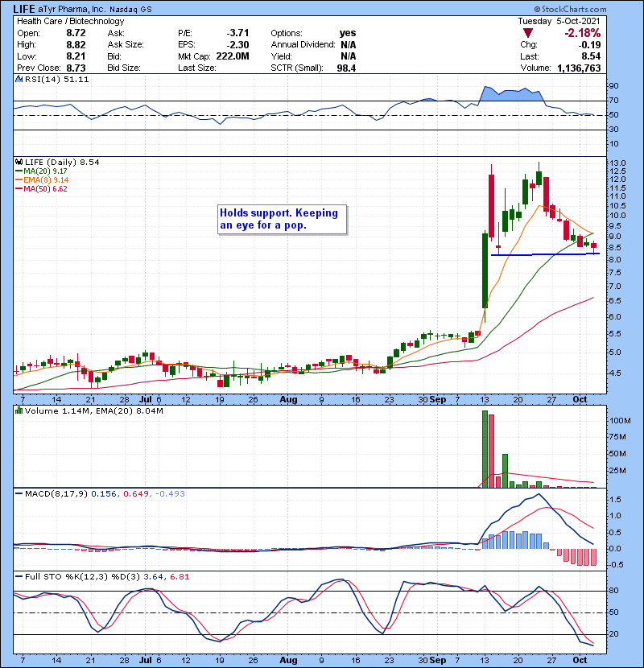Click the RSI line icon beside RSI(14)
This screenshot has width=644, height=668.
tap(19, 79)
